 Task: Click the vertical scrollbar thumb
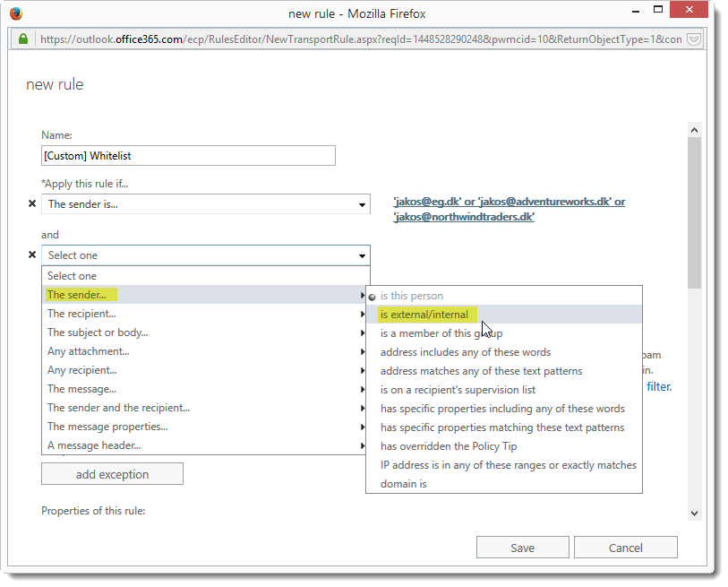coord(694,213)
